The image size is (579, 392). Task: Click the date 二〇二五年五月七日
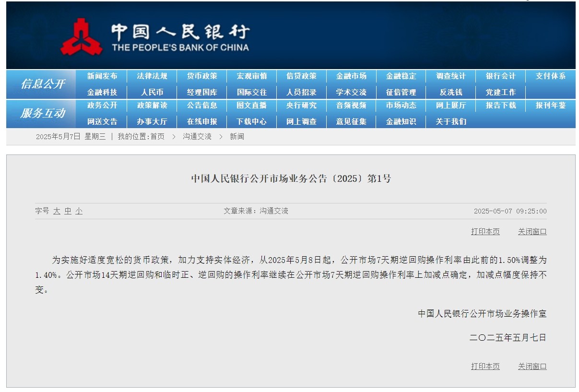point(508,338)
